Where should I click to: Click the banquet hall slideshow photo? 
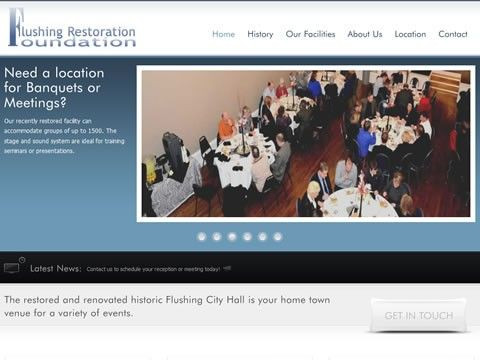pos(306,144)
